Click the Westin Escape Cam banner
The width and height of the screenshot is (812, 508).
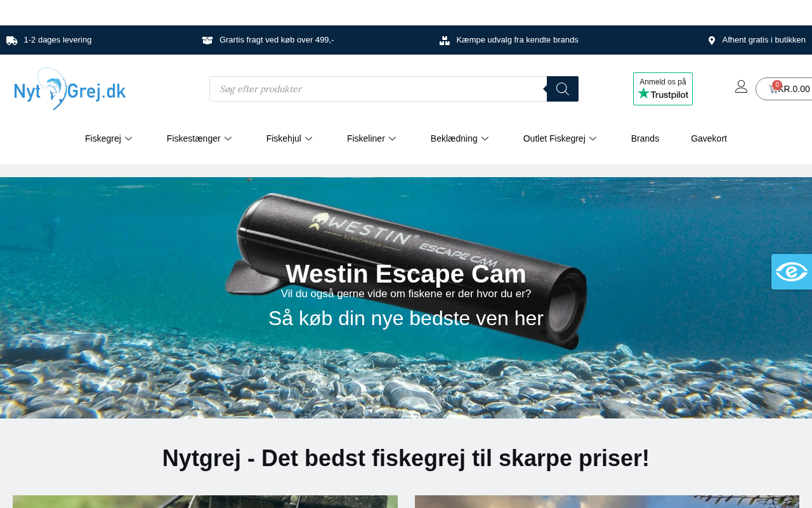click(x=406, y=298)
